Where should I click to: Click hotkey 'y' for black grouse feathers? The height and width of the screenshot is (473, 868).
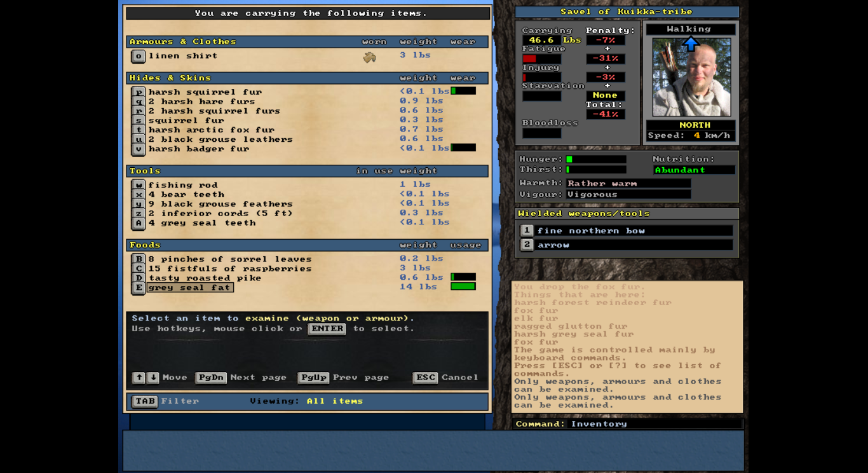139,204
